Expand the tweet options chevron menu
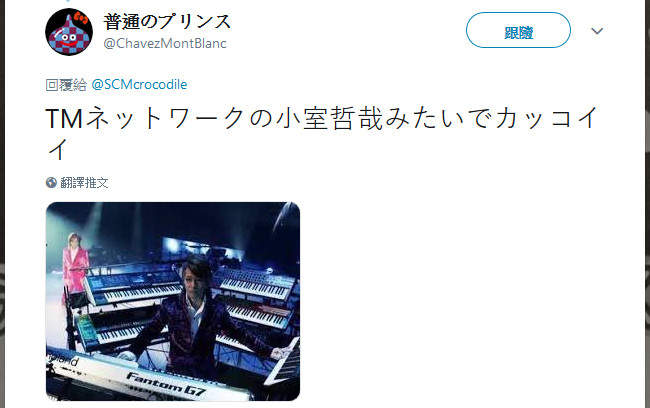 click(597, 31)
